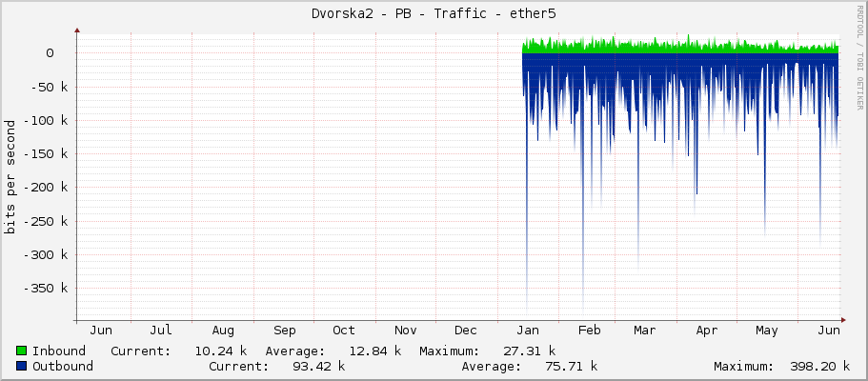868x381 pixels.
Task: Click the y-axis '0' label
Action: click(50, 53)
